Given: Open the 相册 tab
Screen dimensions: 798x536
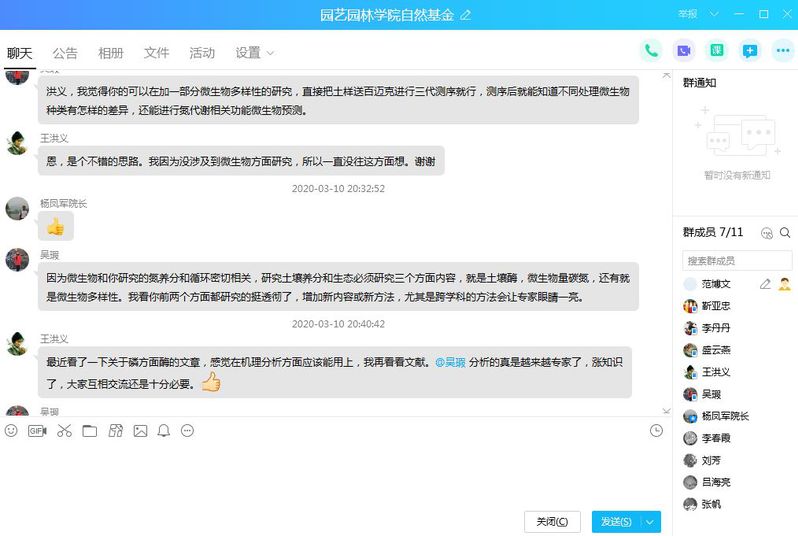Looking at the screenshot, I should coord(111,53).
